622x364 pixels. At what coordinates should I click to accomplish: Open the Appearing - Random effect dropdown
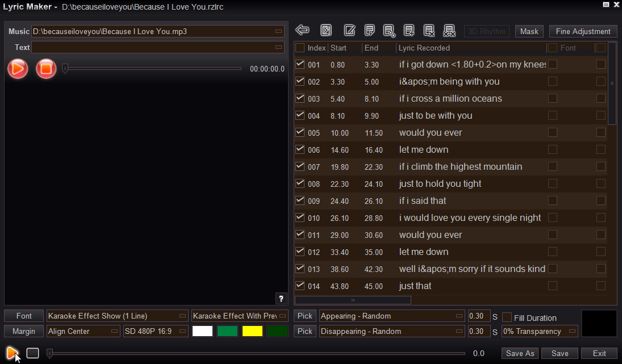tap(391, 316)
